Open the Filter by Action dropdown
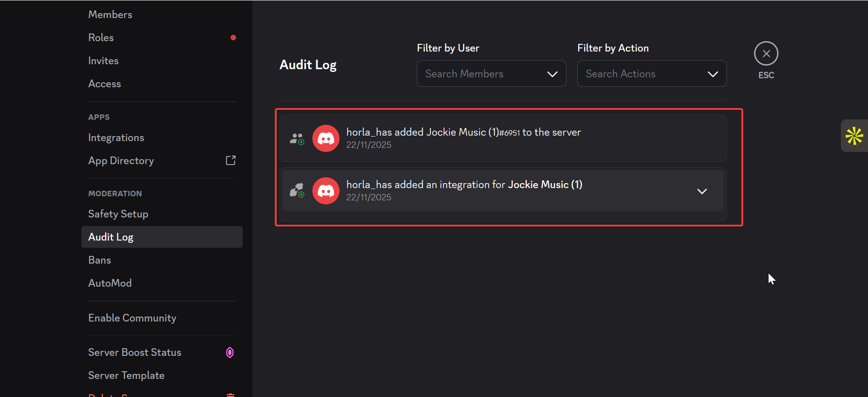This screenshot has height=397, width=868. (x=651, y=74)
